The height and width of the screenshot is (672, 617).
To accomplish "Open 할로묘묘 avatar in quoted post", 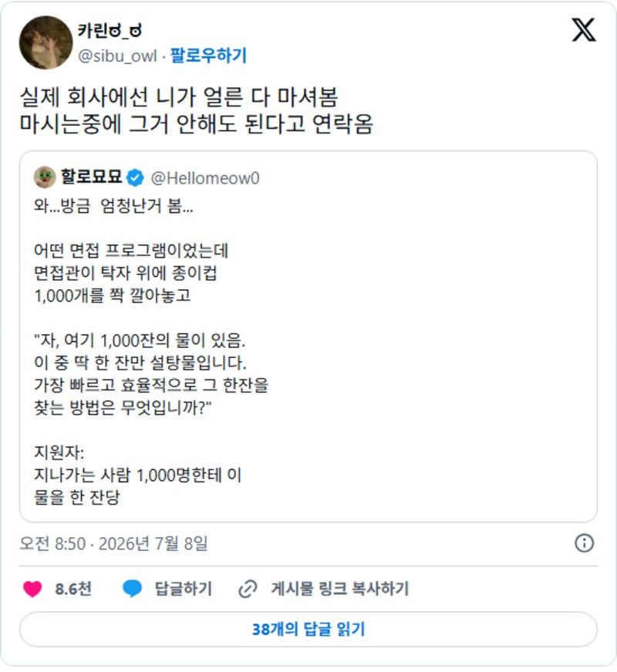I will (45, 177).
